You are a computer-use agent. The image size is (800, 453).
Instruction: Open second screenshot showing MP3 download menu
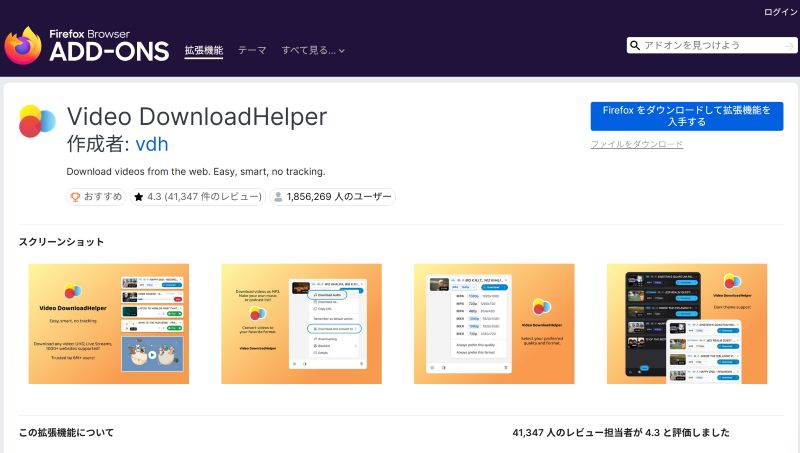[302, 324]
